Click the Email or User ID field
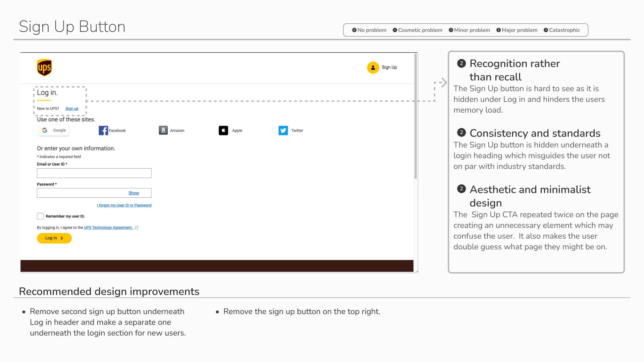Viewport: 644px width, 362px height. tap(94, 173)
